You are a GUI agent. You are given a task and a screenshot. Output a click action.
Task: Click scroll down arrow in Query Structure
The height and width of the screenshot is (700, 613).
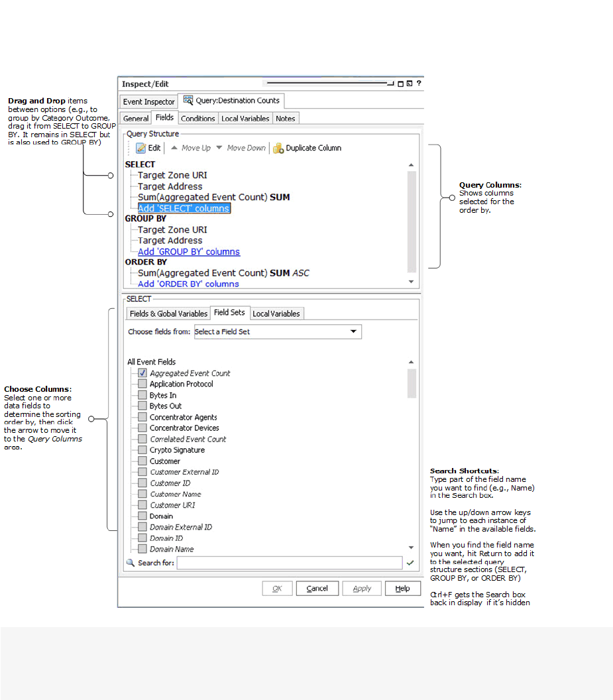[411, 281]
